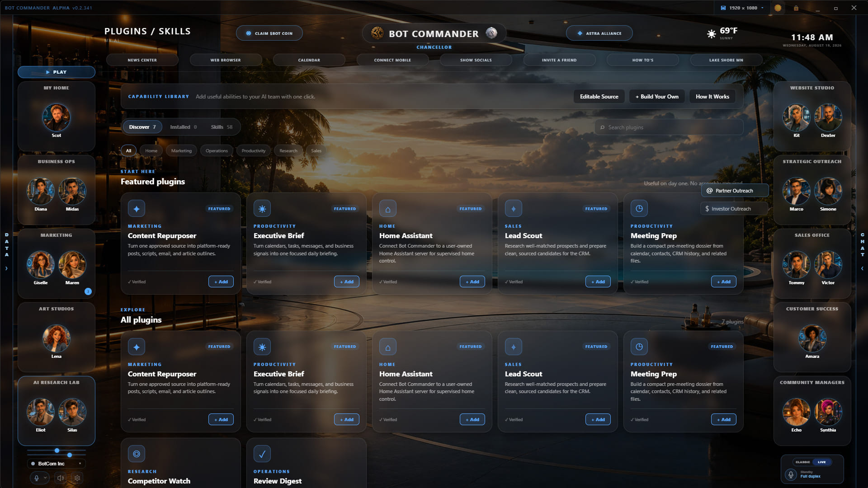The image size is (868, 488).
Task: Select Amara's avatar in Customer Success
Action: click(x=812, y=338)
